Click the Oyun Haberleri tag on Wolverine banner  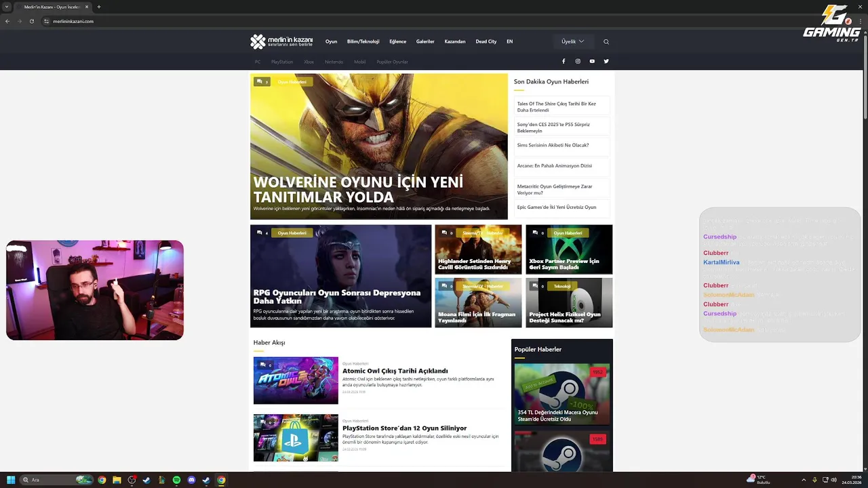(292, 81)
